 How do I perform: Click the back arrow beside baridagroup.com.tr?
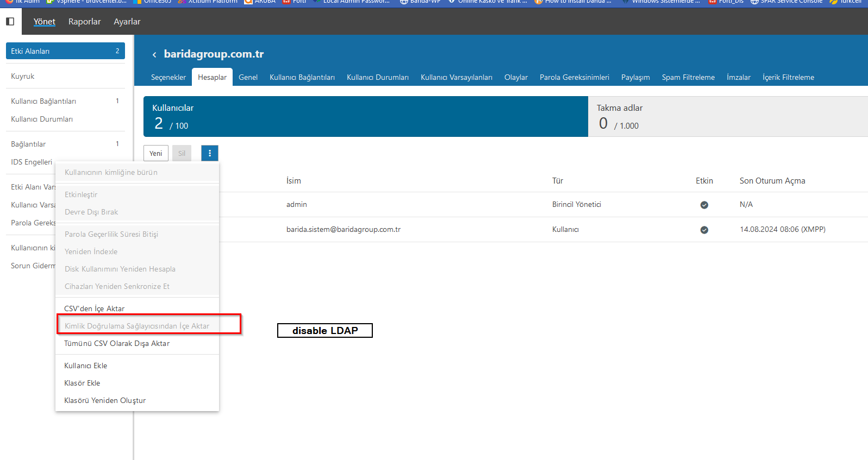click(x=154, y=54)
